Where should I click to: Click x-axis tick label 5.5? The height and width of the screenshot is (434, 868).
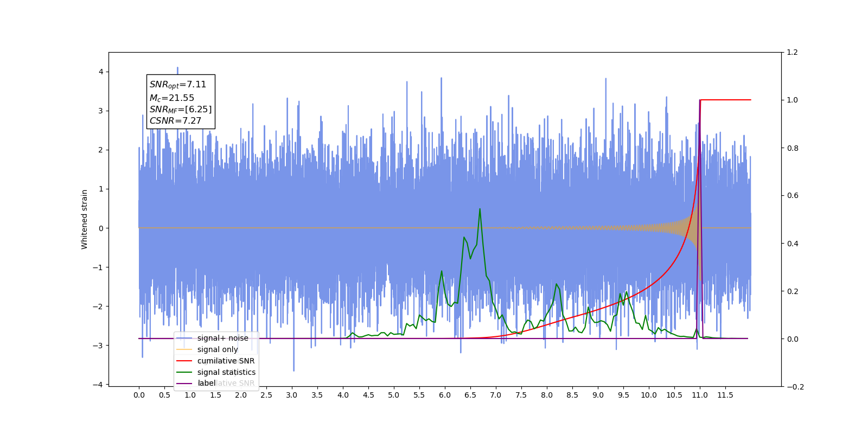point(419,395)
